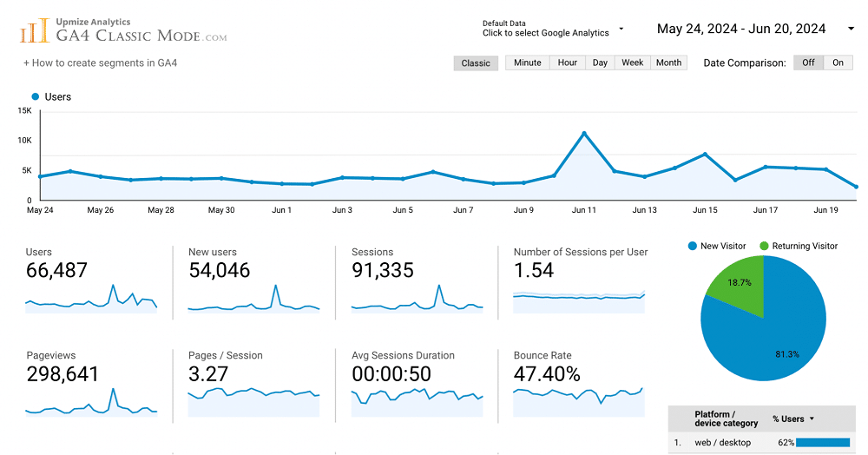This screenshot has width=868, height=455.
Task: Click the Upmize Analytics bar chart logo
Action: tap(35, 31)
